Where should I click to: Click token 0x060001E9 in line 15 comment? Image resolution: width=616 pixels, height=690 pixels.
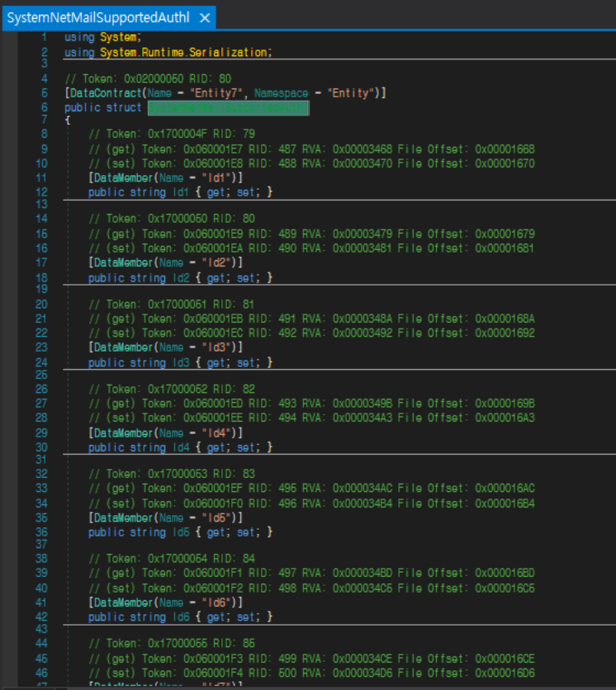click(x=213, y=234)
